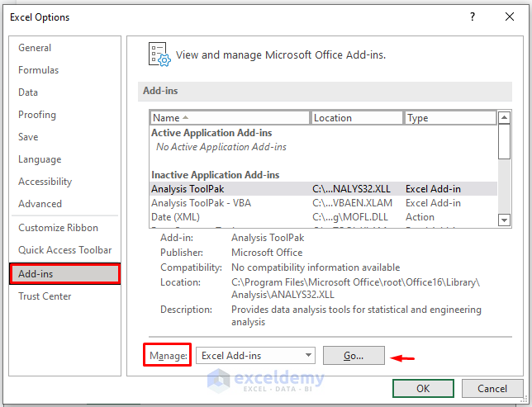Switch to the Formulas category
The height and width of the screenshot is (407, 532).
click(39, 70)
